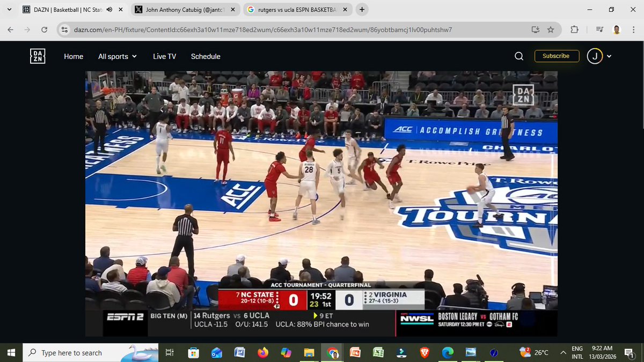Viewport: 644px width, 362px height.
Task: Open the Chrome profile picture
Action: (x=617, y=29)
